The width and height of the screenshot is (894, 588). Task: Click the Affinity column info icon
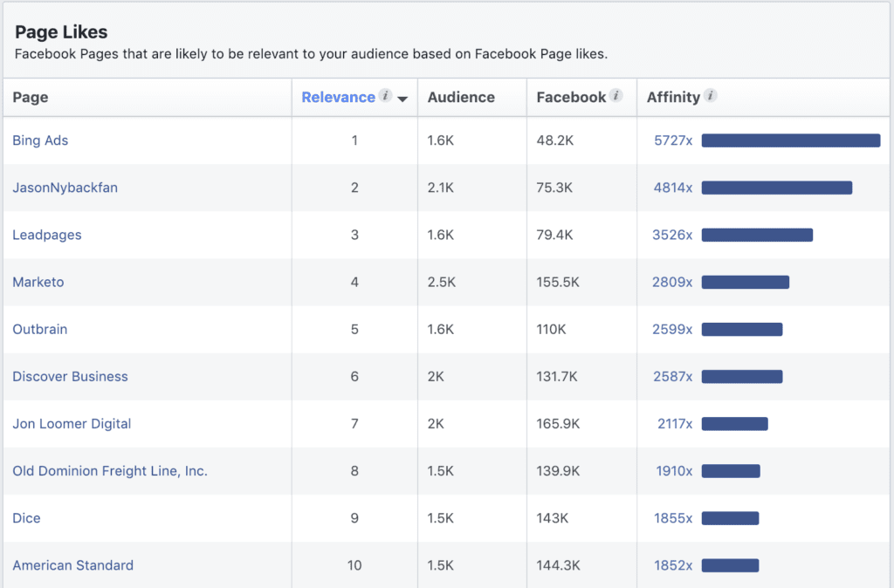tap(709, 96)
